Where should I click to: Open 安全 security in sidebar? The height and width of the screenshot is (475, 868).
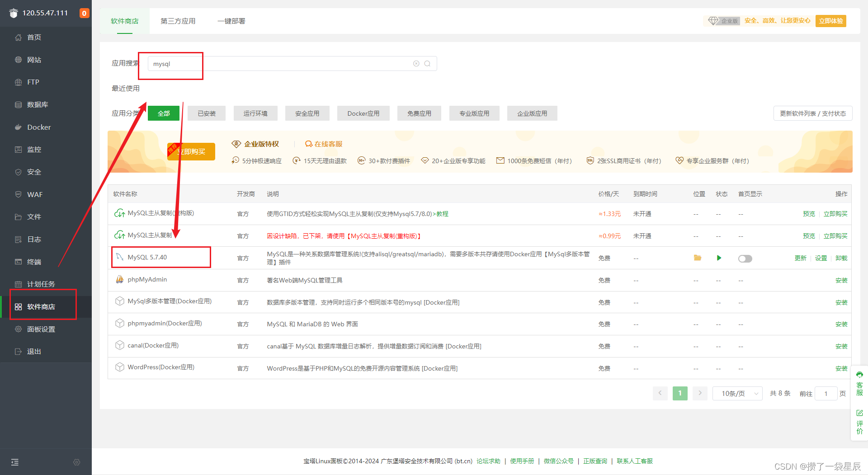(x=34, y=172)
